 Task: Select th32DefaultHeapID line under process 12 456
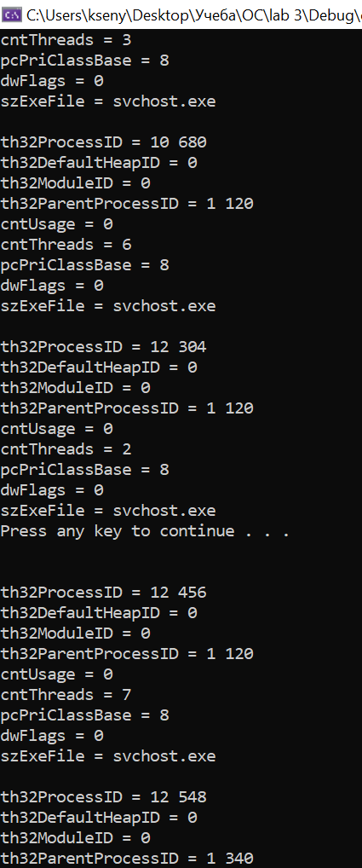coord(98,613)
